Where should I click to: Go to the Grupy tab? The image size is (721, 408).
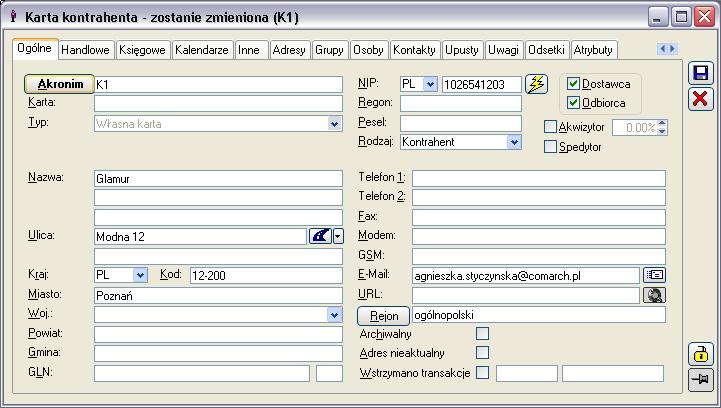coord(329,50)
